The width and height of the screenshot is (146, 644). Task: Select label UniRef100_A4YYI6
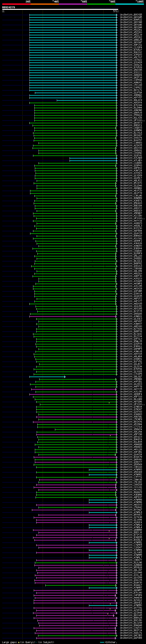pos(131,221)
